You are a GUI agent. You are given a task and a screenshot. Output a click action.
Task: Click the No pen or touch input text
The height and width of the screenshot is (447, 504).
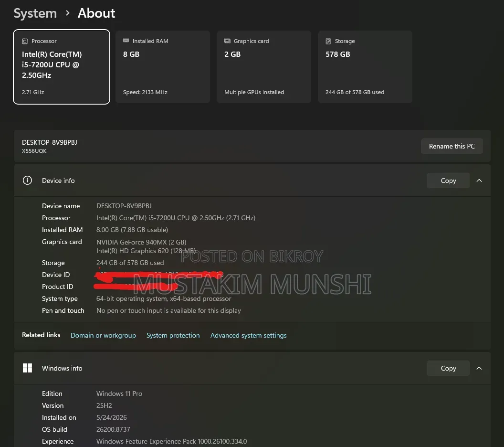tap(168, 310)
